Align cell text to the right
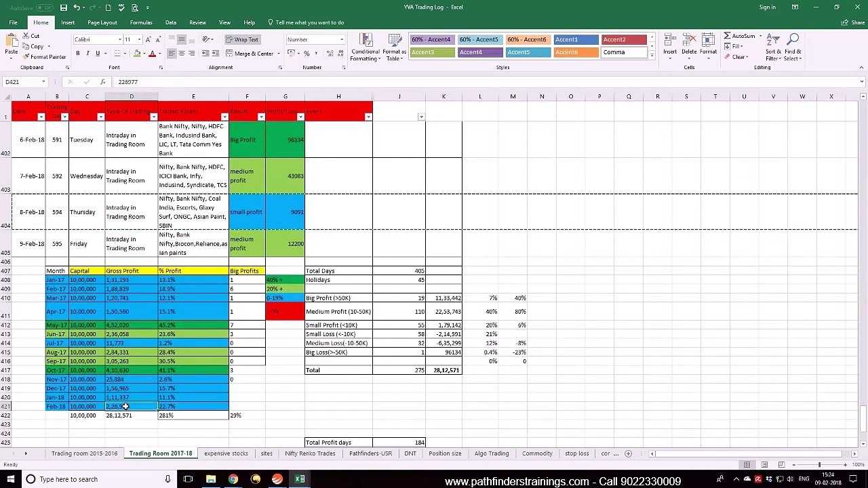This screenshot has height=488, width=868. pyautogui.click(x=191, y=54)
